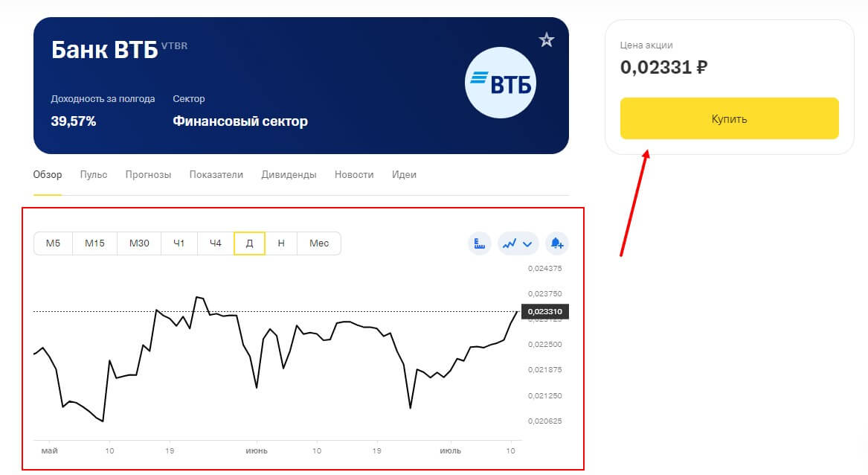Click the VTB bank logo
Image resolution: width=868 pixels, height=475 pixels.
pyautogui.click(x=501, y=83)
